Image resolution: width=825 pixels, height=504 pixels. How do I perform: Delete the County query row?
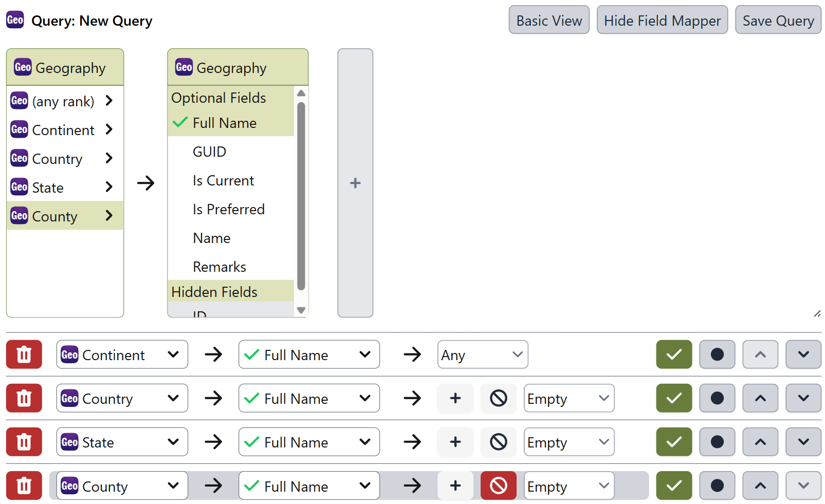24,486
